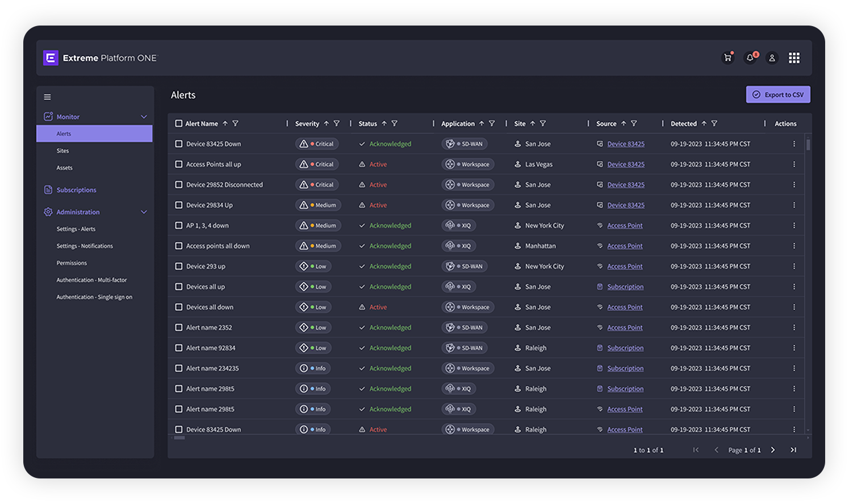This screenshot has height=504, width=849.
Task: Open Access Point link for Devices all down
Action: pyautogui.click(x=625, y=308)
